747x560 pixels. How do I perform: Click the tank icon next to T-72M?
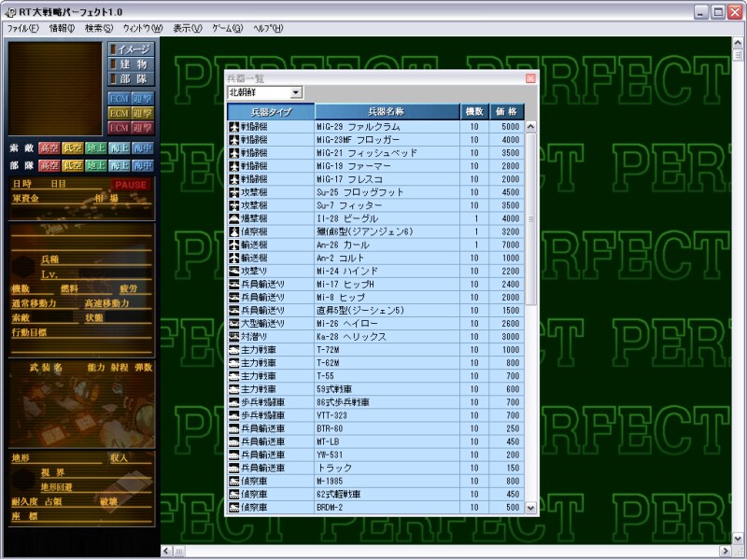[x=234, y=349]
